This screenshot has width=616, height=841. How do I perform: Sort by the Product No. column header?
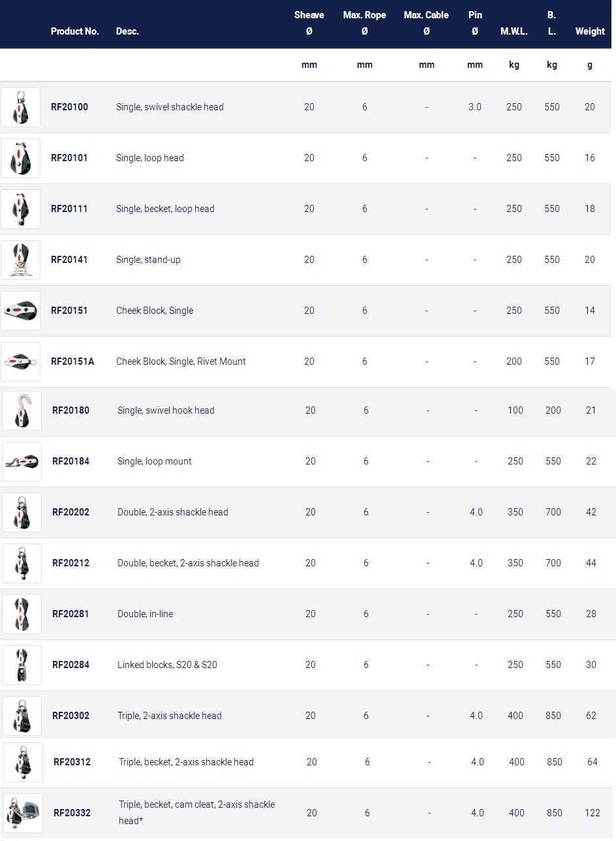(x=75, y=31)
